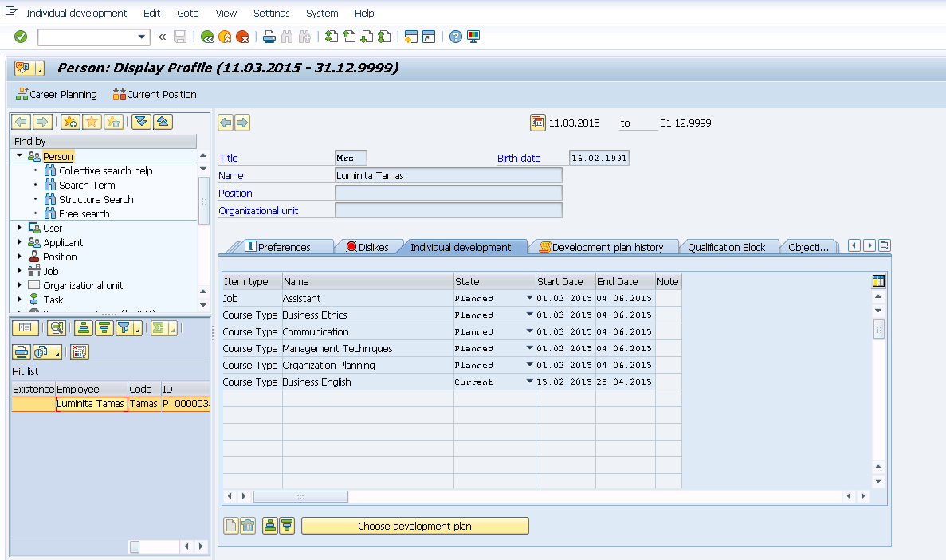
Task: Open the command field dropdown
Action: click(x=142, y=37)
